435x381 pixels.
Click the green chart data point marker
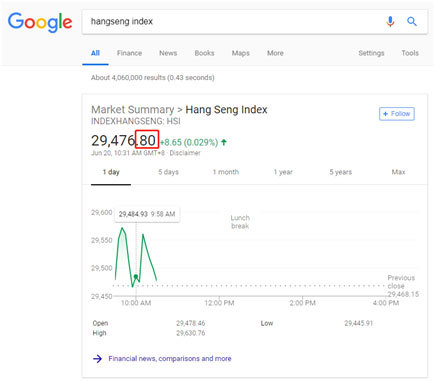pos(136,276)
